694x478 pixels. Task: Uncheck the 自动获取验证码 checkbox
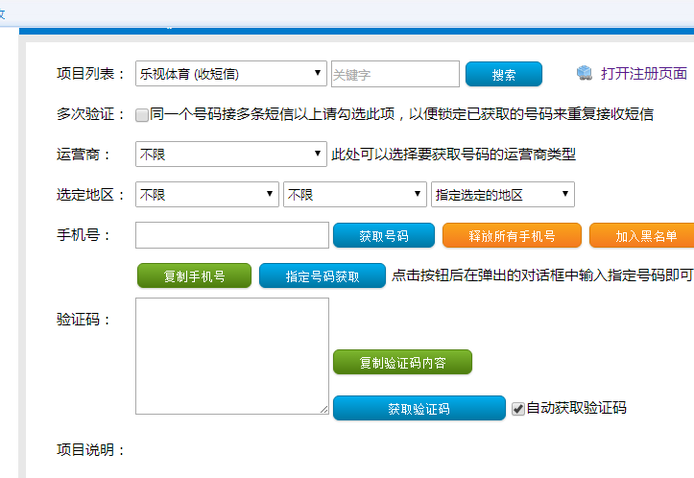pos(518,408)
